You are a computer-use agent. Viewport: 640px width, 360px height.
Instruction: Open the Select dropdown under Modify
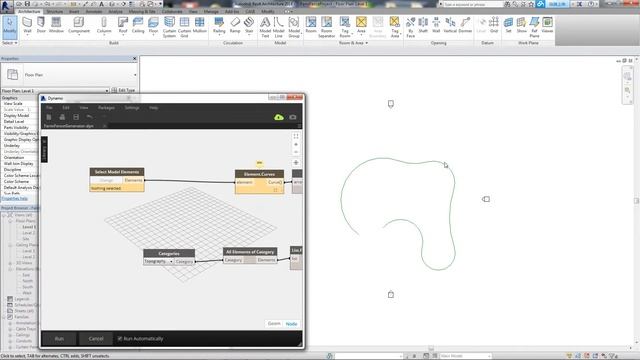click(10, 43)
